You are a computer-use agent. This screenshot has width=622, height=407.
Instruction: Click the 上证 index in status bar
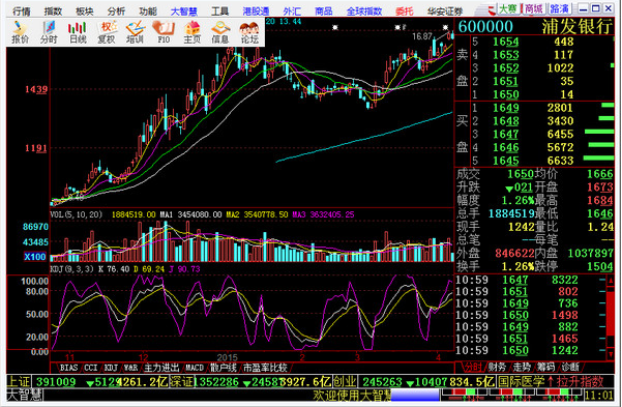[19, 382]
